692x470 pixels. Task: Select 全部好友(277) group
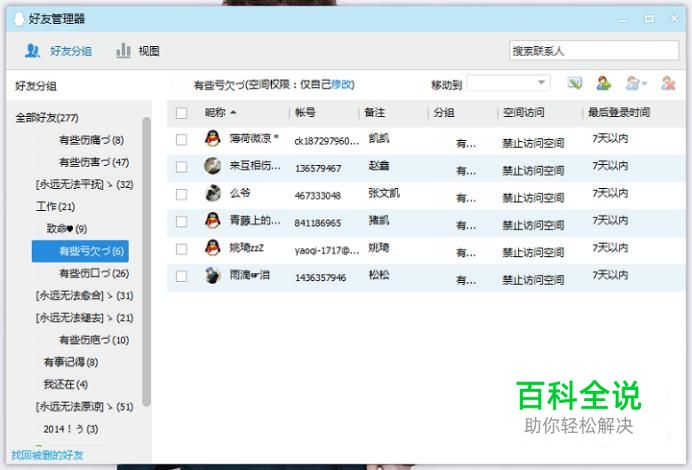(x=47, y=118)
